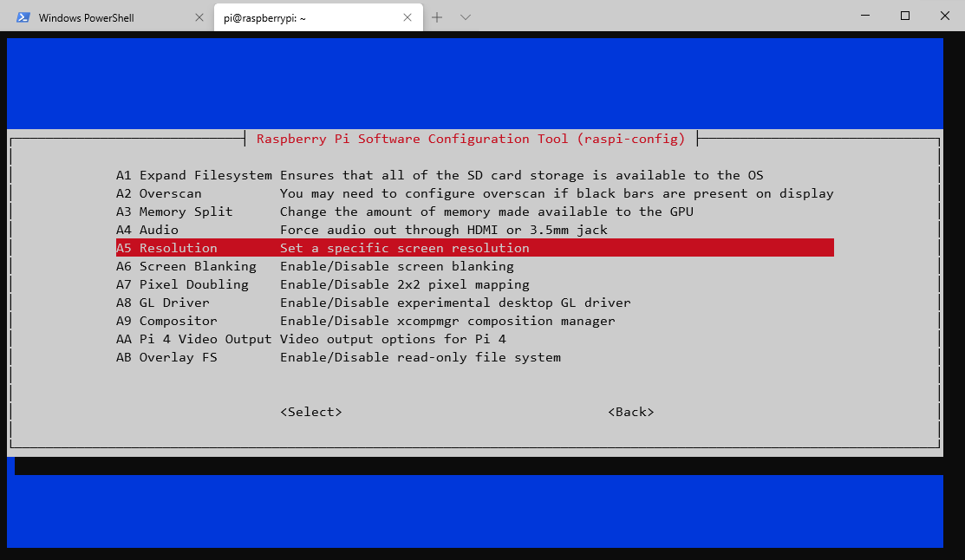
Task: Click 'Enable/Disable screen blanking' description
Action: tap(397, 266)
